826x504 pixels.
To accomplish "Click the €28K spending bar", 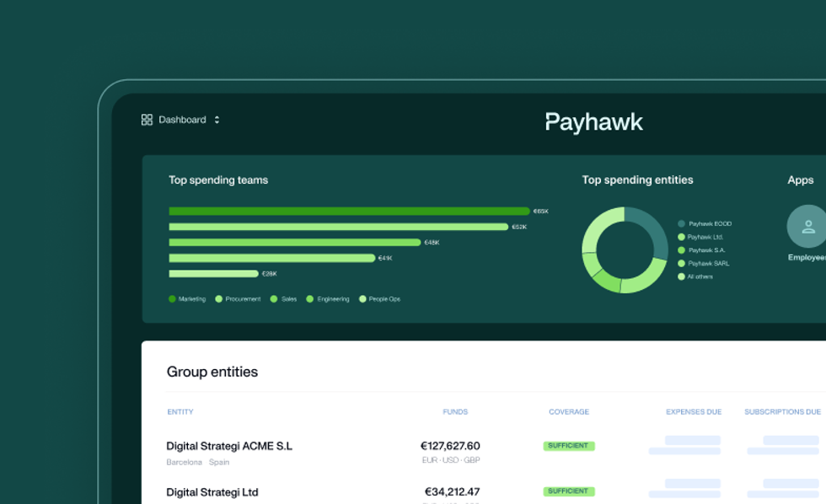I will [x=212, y=273].
